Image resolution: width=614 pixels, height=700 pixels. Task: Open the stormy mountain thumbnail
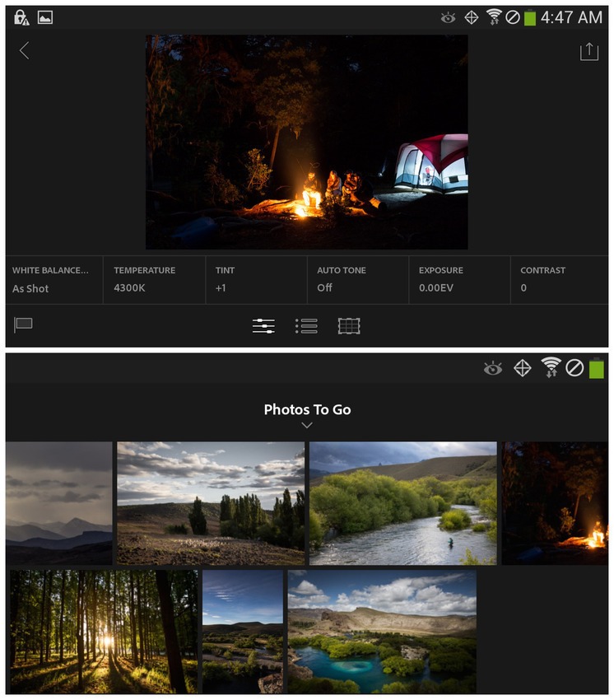[x=59, y=503]
